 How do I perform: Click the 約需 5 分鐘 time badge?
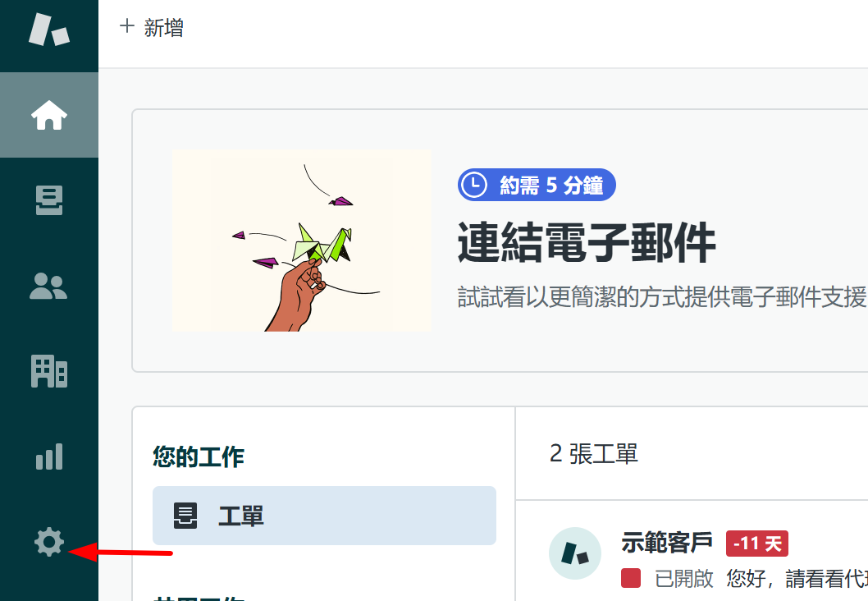[537, 185]
